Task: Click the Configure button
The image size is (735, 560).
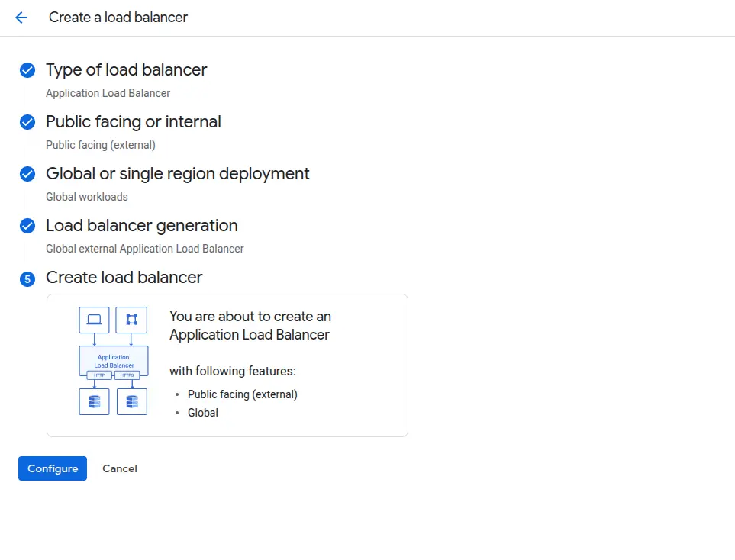Action: pyautogui.click(x=52, y=468)
